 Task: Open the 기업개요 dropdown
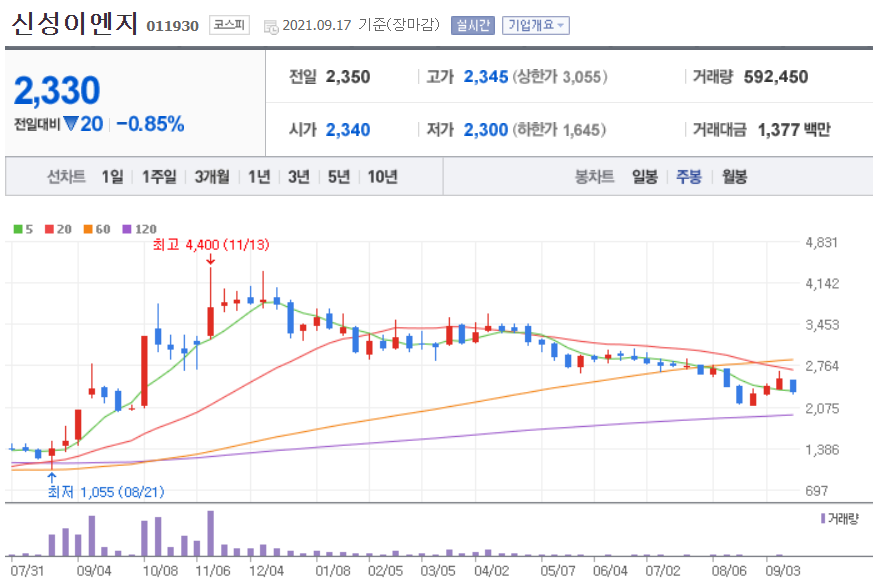pos(536,25)
